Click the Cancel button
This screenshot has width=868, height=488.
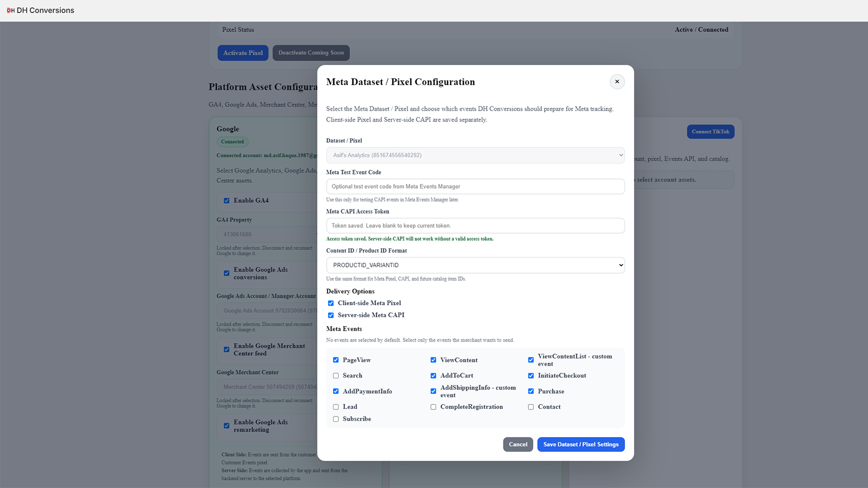pos(518,445)
